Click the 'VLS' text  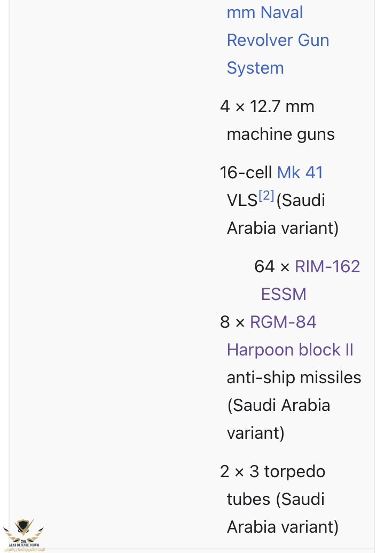point(242,201)
